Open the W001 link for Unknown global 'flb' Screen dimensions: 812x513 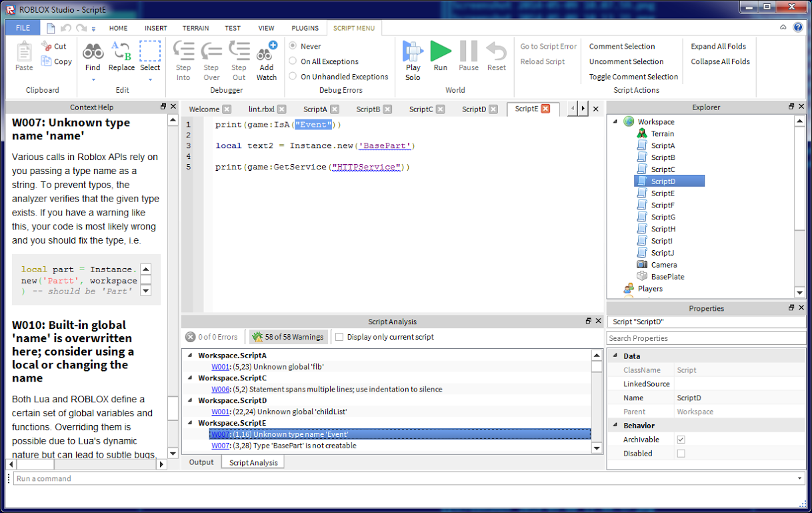tap(221, 367)
